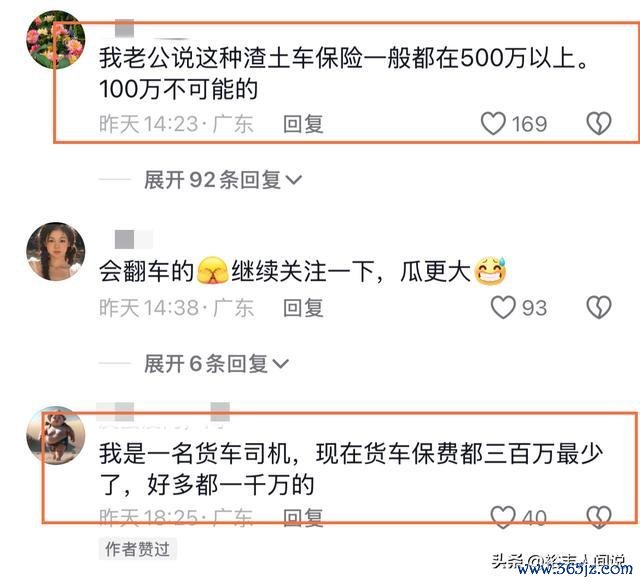Open the first commenter's blurred username

(x=124, y=28)
